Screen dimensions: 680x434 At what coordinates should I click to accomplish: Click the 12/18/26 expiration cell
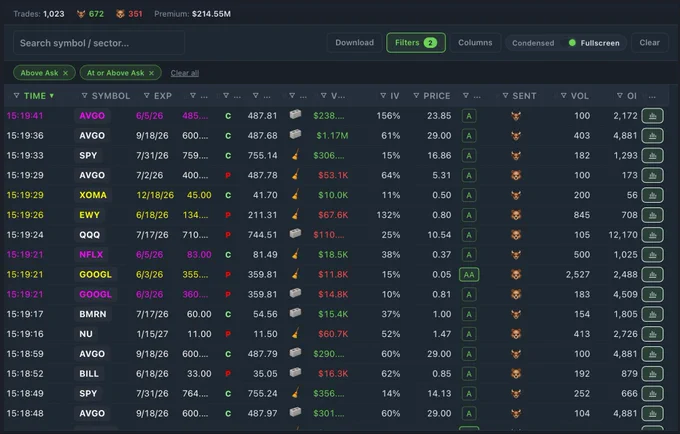pos(155,195)
